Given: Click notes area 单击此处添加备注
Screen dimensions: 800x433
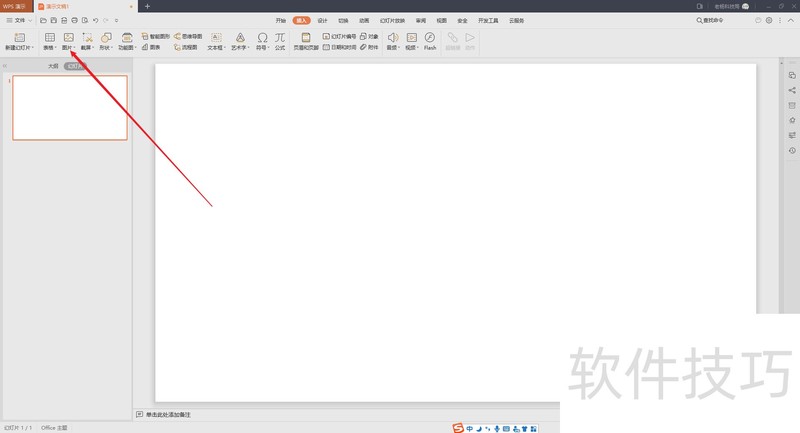Looking at the screenshot, I should point(168,415).
